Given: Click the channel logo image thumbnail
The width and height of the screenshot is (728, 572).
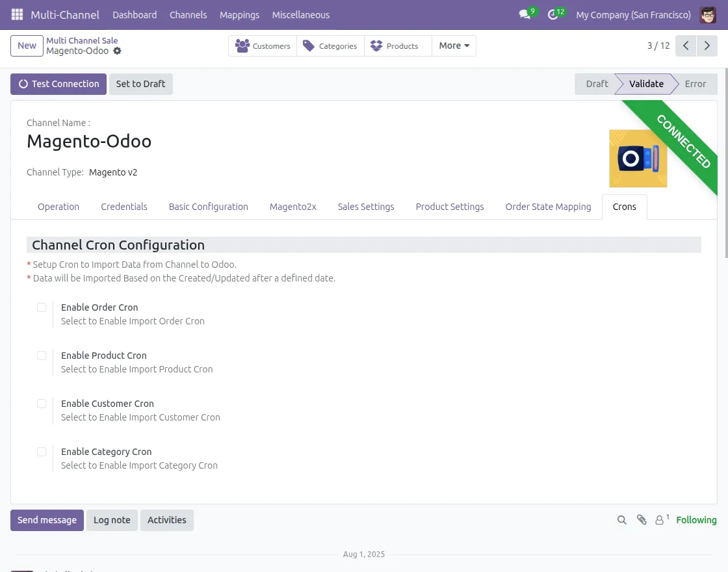Looking at the screenshot, I should pos(638,159).
